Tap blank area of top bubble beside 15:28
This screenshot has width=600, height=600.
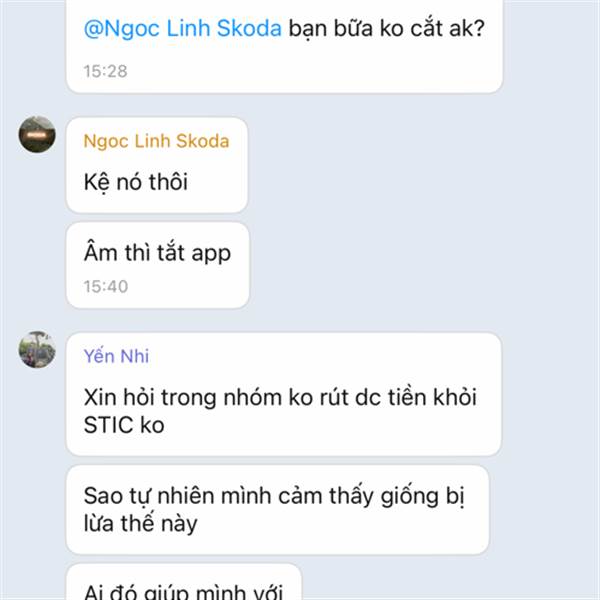point(306,71)
